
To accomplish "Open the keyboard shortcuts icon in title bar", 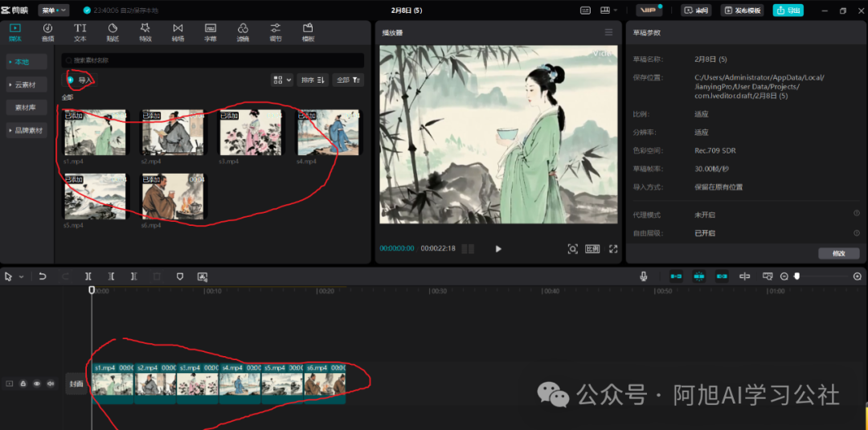I will coord(585,10).
